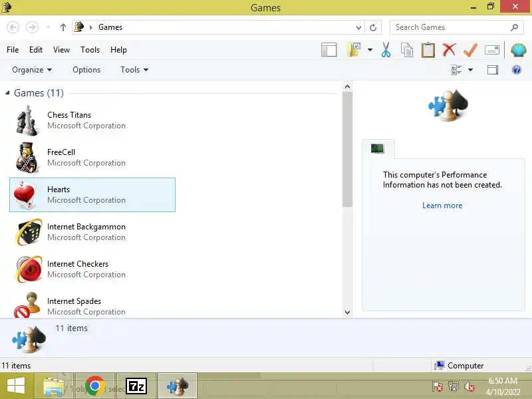Screen dimensions: 532x399
Task: Open Google Chrome from taskbar
Action: pos(95,386)
